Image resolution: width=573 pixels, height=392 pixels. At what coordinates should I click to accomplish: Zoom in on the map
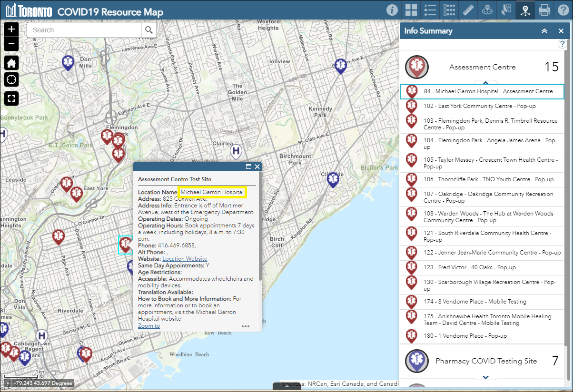point(12,29)
